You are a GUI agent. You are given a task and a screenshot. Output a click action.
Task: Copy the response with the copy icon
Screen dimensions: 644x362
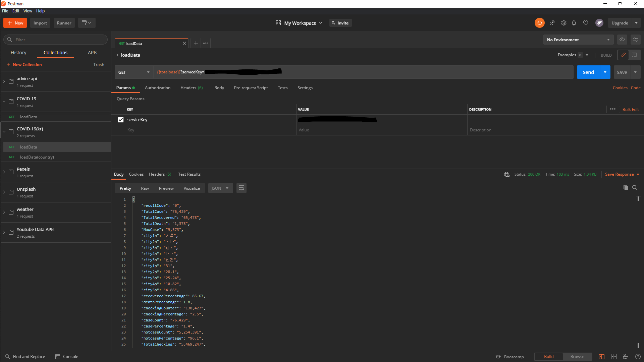[626, 187]
